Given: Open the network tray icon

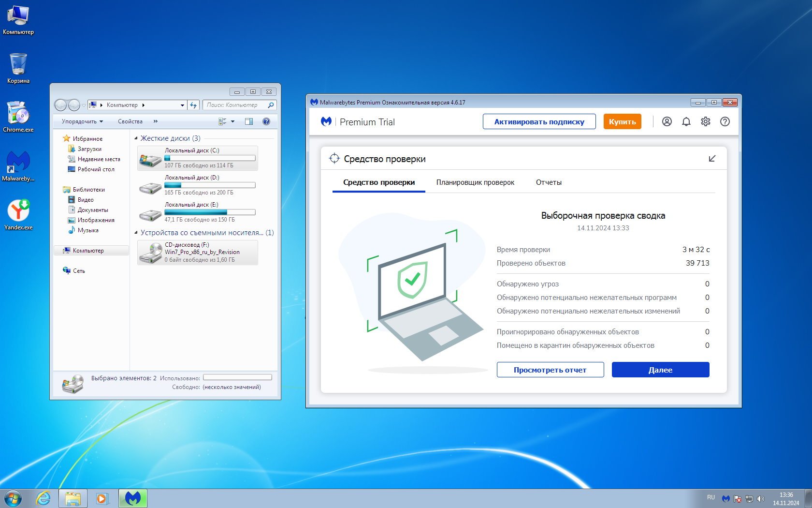Looking at the screenshot, I should click(x=749, y=498).
